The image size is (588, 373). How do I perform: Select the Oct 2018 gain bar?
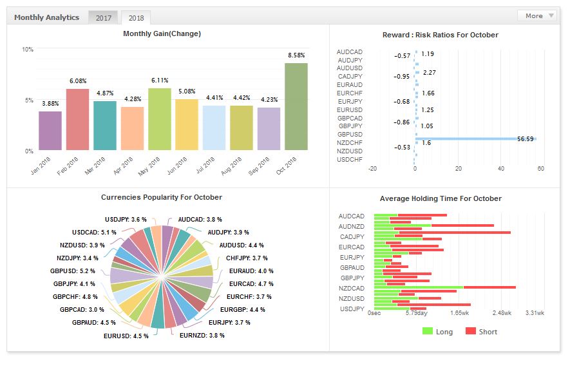296,106
